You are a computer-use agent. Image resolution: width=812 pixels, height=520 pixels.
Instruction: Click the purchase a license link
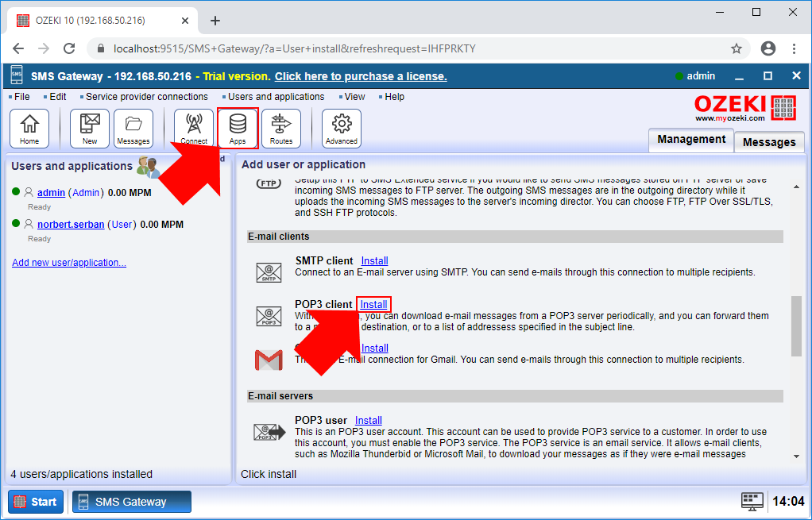(x=361, y=76)
